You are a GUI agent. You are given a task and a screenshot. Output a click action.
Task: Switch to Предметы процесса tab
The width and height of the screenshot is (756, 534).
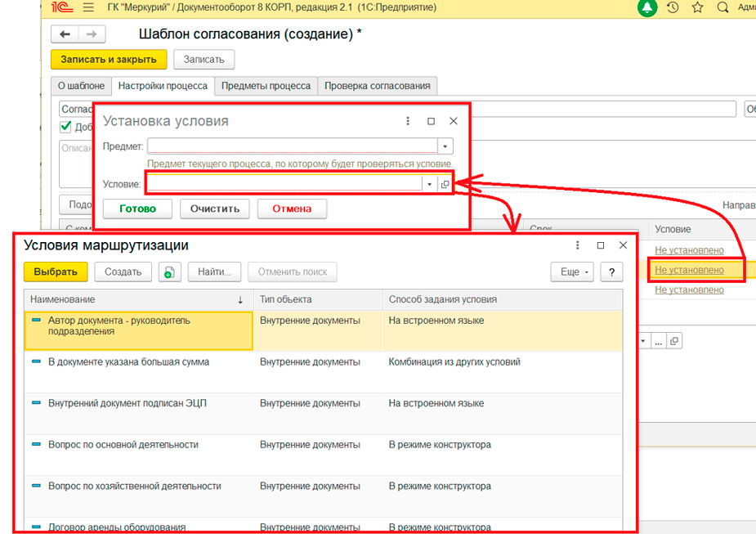pyautogui.click(x=266, y=86)
